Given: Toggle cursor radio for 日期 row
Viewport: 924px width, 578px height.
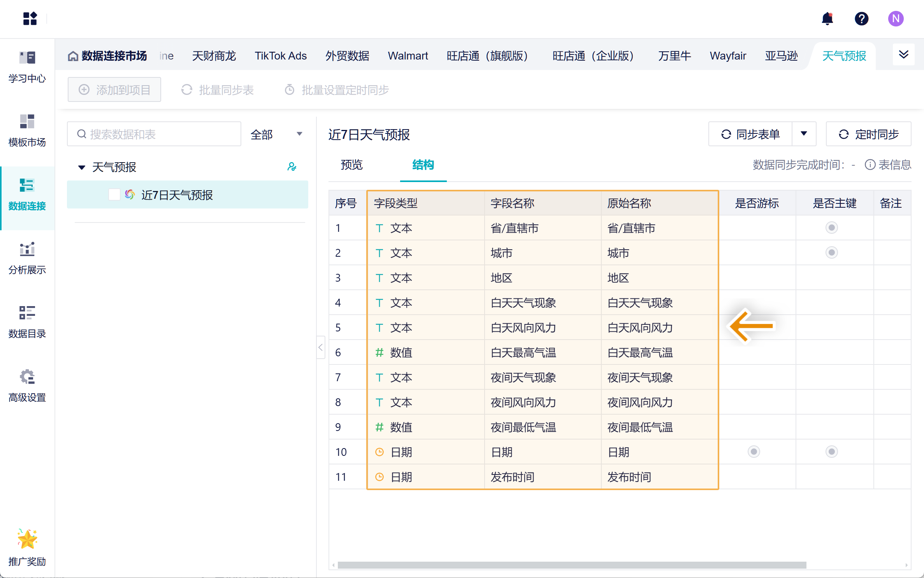Looking at the screenshot, I should (x=754, y=452).
